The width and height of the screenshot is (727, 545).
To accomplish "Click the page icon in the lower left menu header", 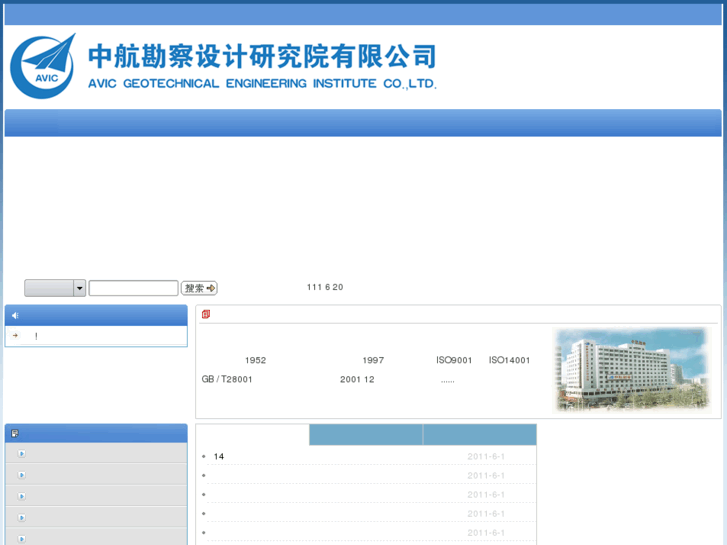I will pos(15,433).
